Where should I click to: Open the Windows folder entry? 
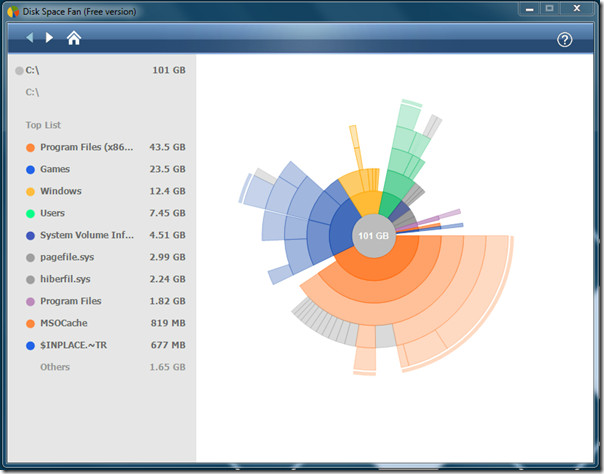point(105,191)
